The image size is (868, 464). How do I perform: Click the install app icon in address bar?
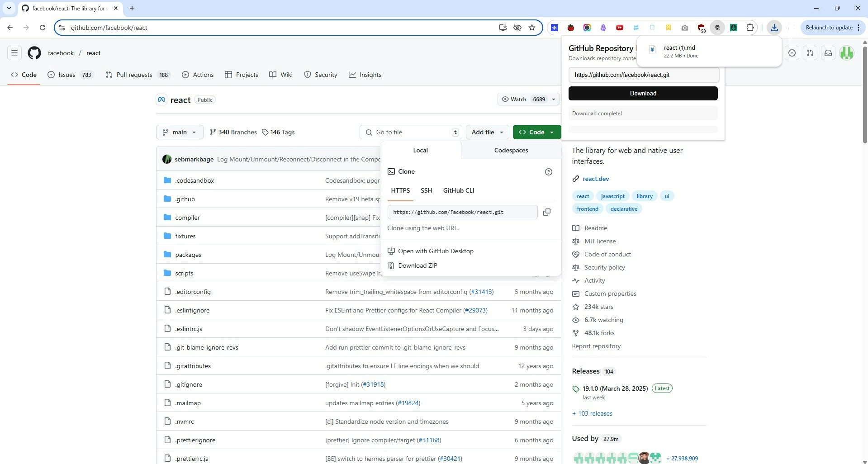point(503,28)
